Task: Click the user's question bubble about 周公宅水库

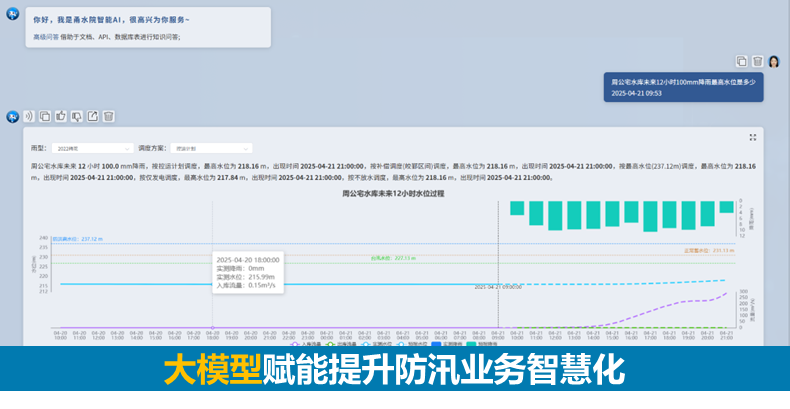Action: tap(683, 86)
